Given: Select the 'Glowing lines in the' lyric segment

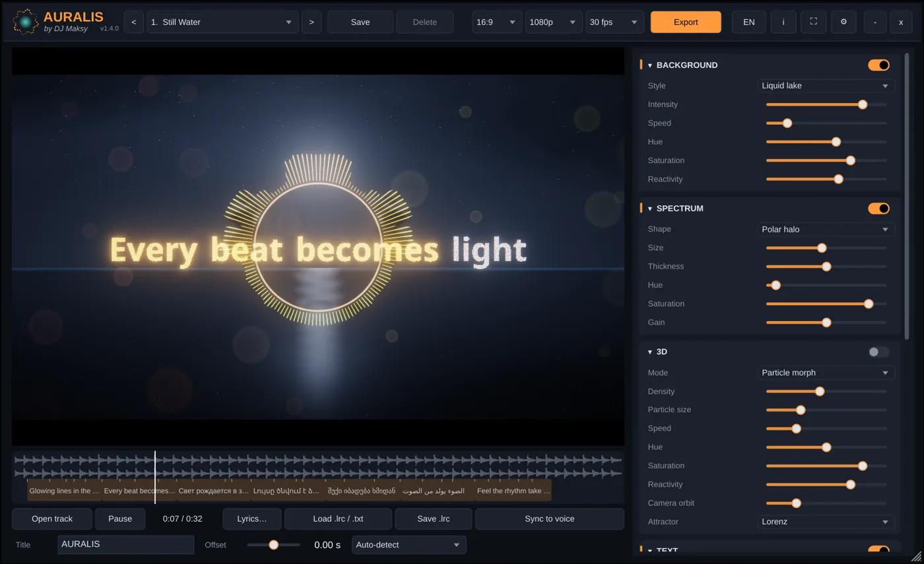Looking at the screenshot, I should coord(65,491).
